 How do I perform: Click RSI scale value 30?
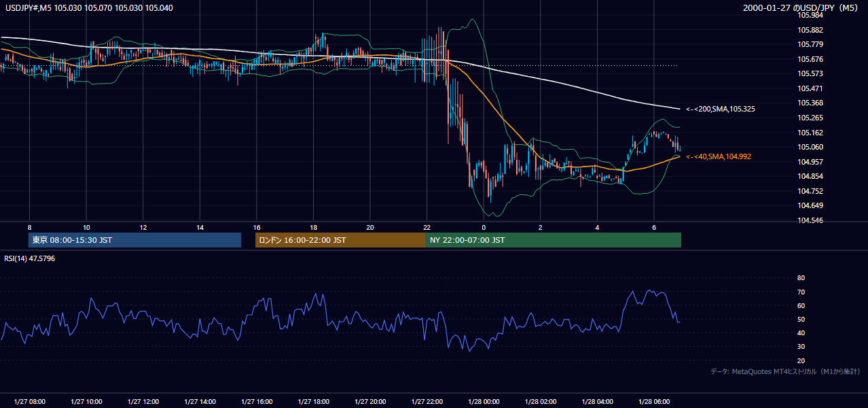(801, 347)
